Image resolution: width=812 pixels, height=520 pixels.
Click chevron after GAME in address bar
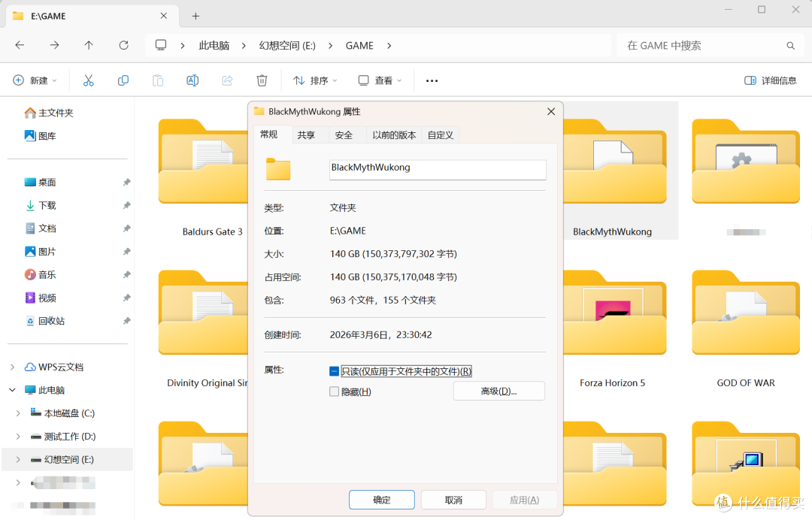(x=389, y=46)
